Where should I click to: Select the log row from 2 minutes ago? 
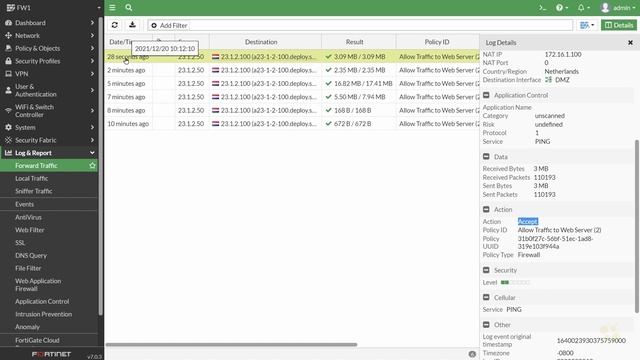292,70
